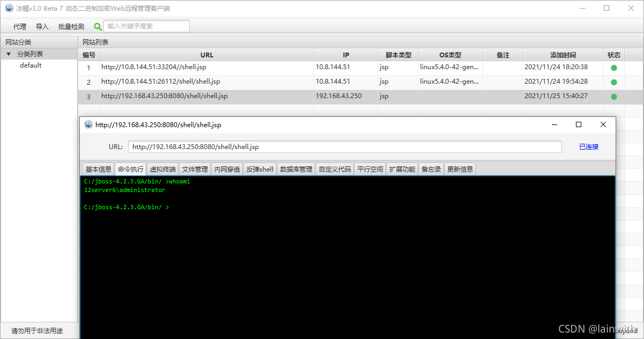The height and width of the screenshot is (339, 644).
Task: Open the 文件管理 tab
Action: click(194, 169)
